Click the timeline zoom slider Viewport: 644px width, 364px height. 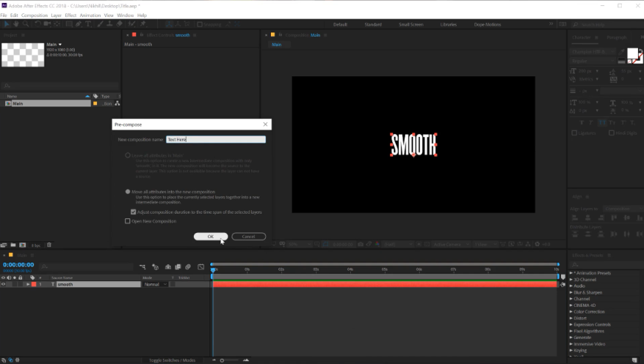(229, 360)
